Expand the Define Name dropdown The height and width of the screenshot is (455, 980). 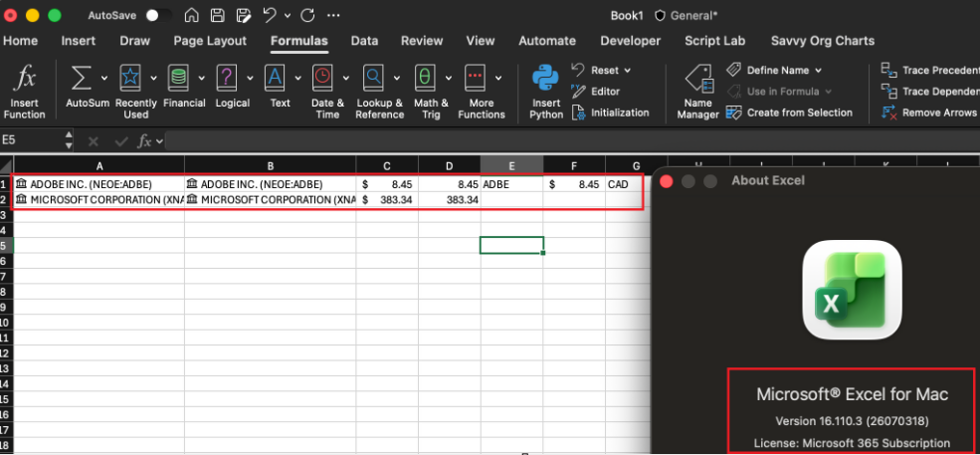(x=818, y=70)
